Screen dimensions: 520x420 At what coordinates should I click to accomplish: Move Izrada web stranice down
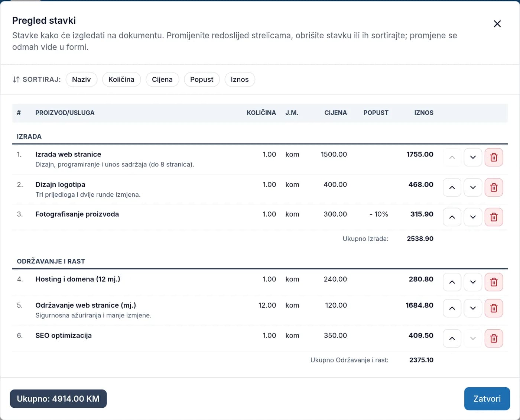click(x=473, y=157)
